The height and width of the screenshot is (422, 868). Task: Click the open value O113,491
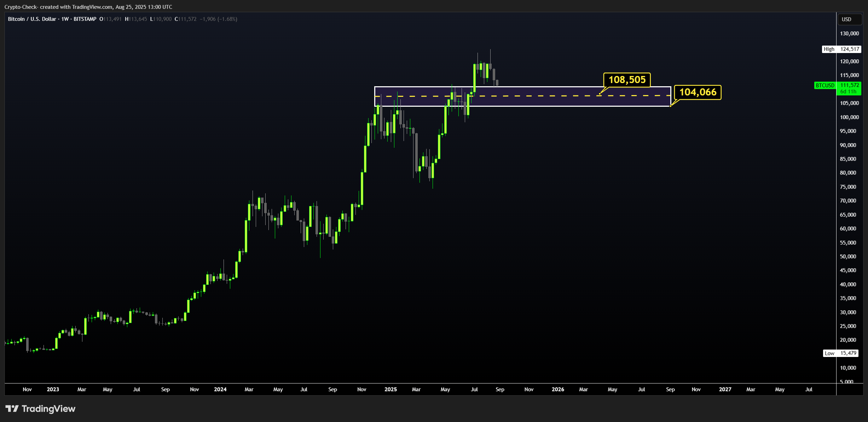click(x=110, y=19)
